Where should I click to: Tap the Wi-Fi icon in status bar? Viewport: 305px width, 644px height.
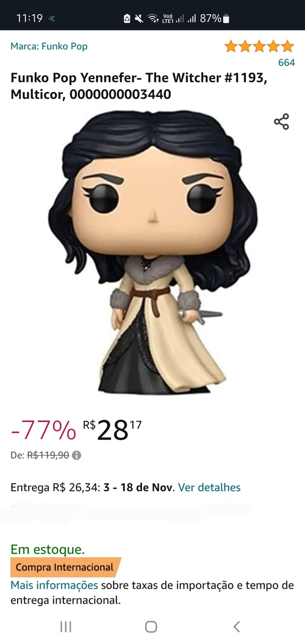[x=153, y=18]
